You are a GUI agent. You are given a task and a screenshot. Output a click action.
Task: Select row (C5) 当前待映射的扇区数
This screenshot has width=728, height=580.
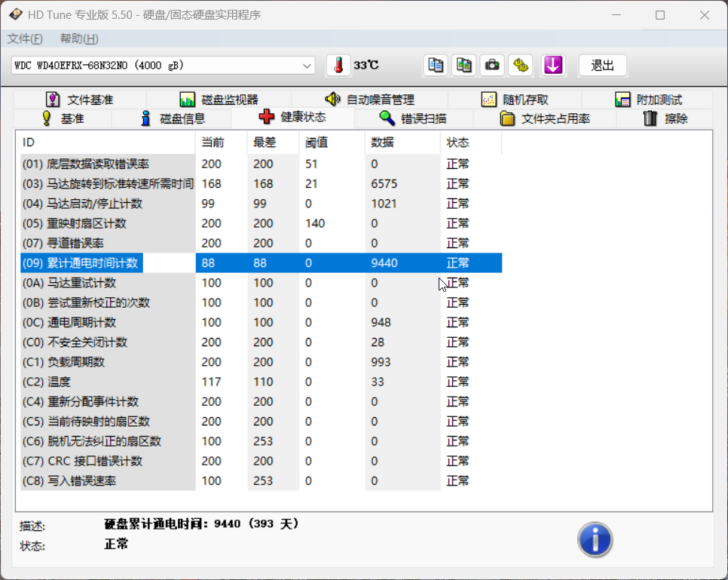coord(262,422)
